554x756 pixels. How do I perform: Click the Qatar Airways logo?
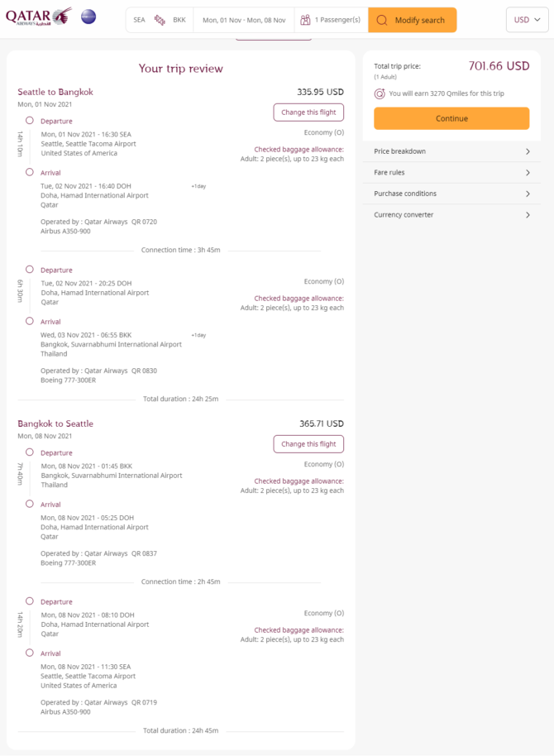[x=39, y=17]
